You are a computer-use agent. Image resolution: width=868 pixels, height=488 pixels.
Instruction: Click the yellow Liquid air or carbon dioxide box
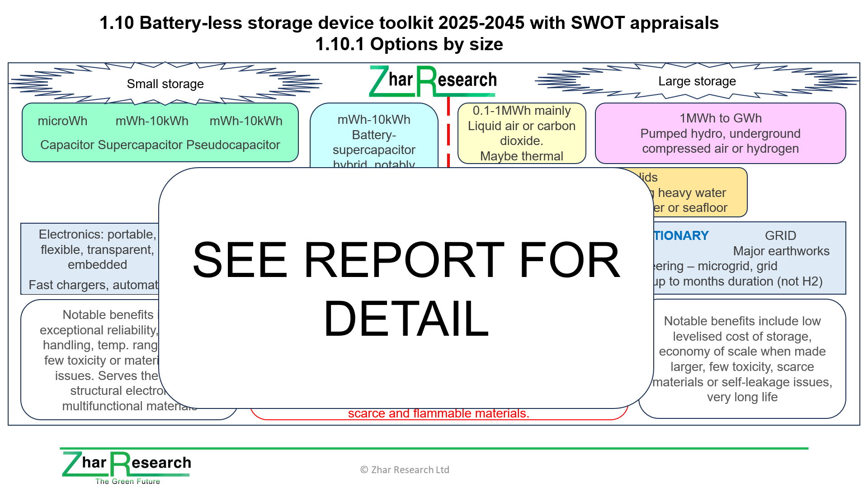pos(521,133)
